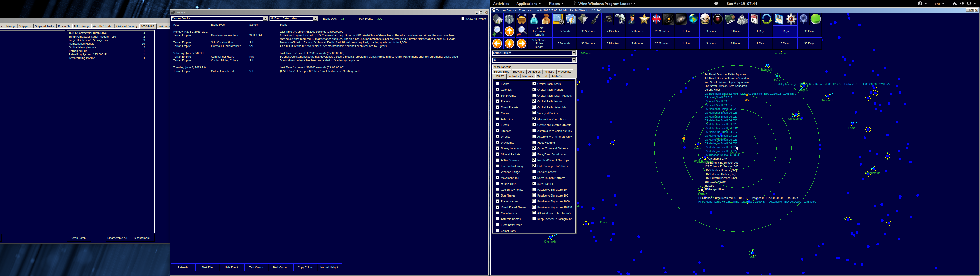Open the Sol system dropdown

(x=574, y=60)
